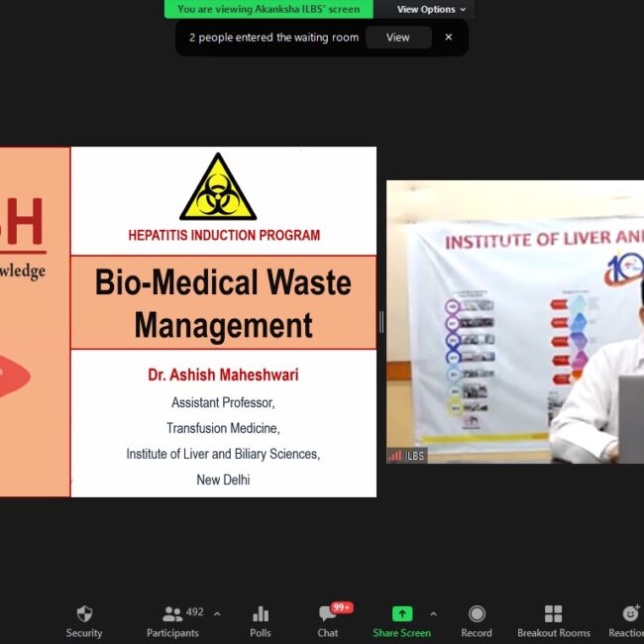Expand the Share Screen options caret
The image size is (644, 644).
433,613
